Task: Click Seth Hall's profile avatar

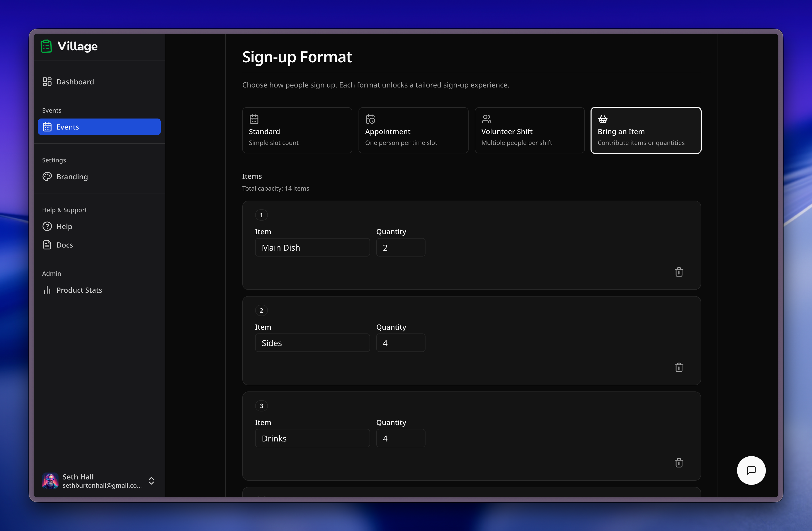Action: 50,480
